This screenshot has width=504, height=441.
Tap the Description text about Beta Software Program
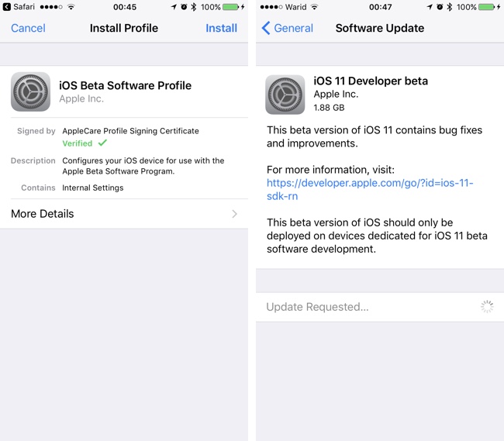click(143, 166)
